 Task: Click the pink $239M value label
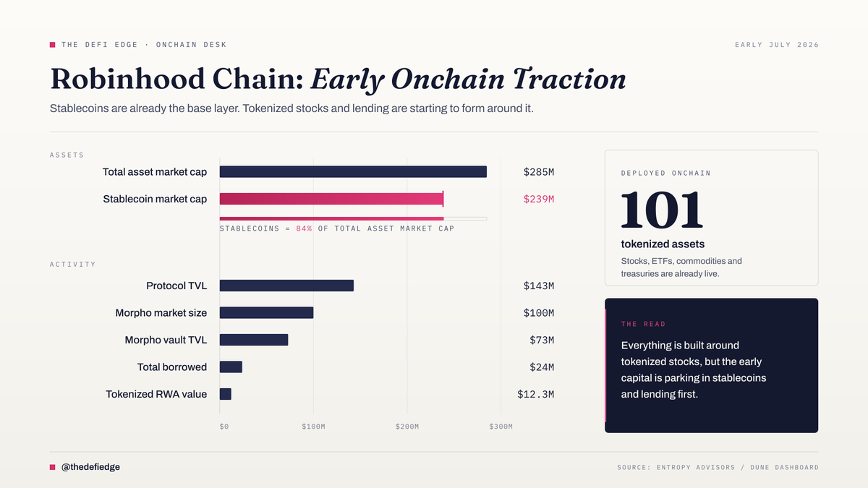pyautogui.click(x=539, y=199)
